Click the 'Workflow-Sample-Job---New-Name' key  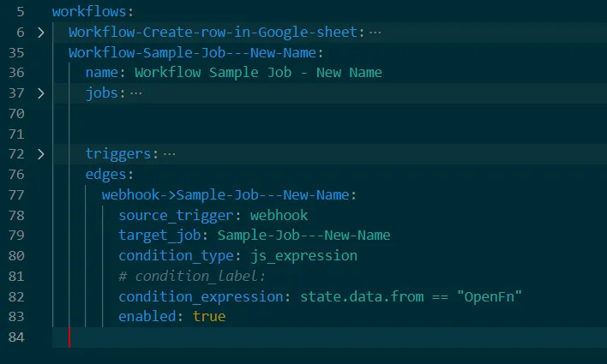tap(192, 52)
